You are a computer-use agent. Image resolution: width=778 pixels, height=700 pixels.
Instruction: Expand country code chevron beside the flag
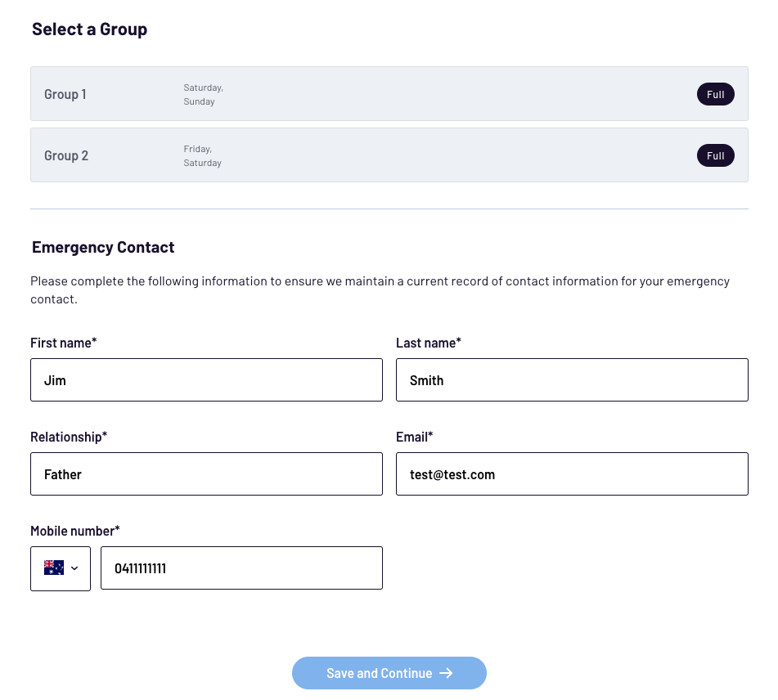pos(74,568)
